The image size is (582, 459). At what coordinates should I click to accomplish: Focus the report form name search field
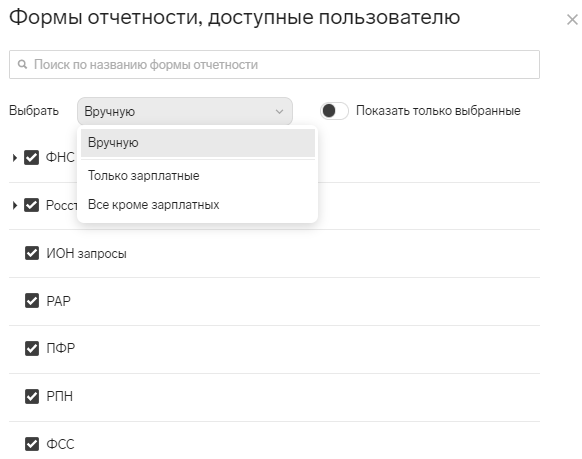point(274,65)
